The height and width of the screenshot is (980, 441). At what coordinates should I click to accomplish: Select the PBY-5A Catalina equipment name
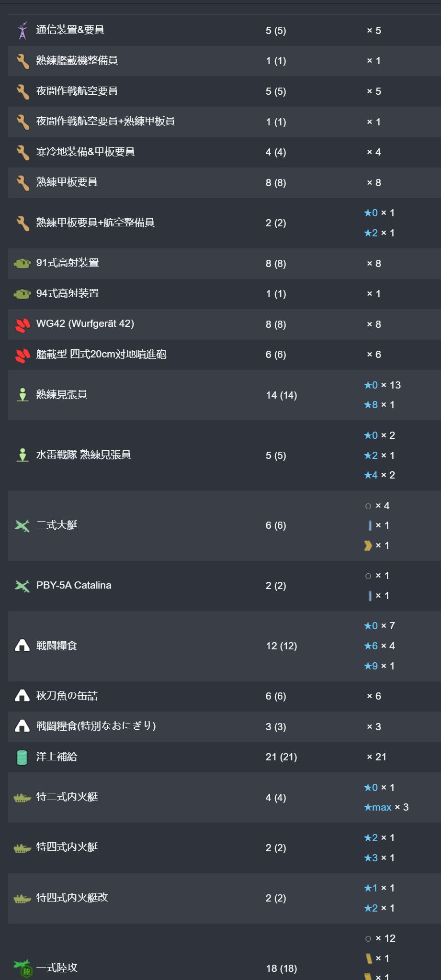click(74, 585)
